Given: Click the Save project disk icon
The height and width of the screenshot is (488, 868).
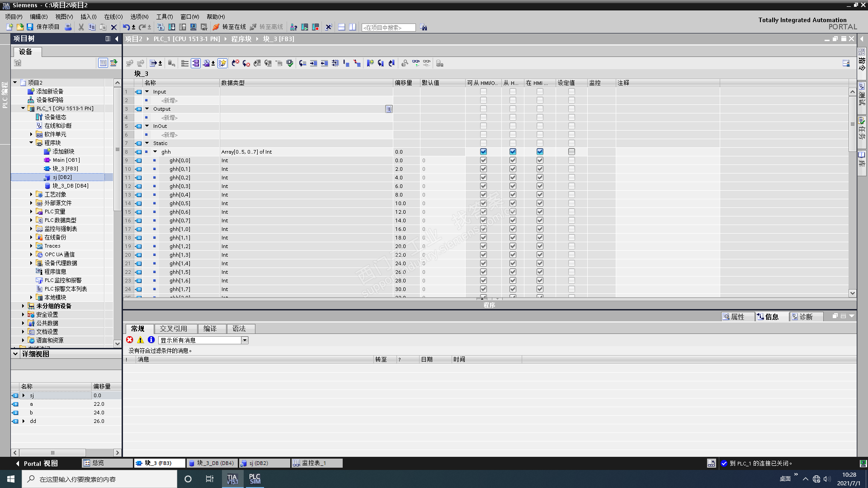Looking at the screenshot, I should click(30, 27).
